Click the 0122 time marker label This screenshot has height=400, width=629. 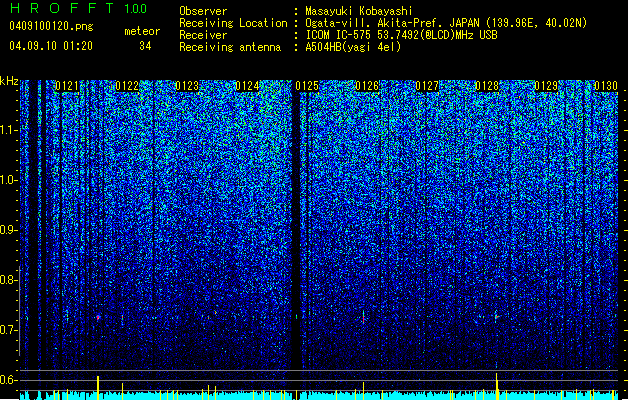point(127,86)
